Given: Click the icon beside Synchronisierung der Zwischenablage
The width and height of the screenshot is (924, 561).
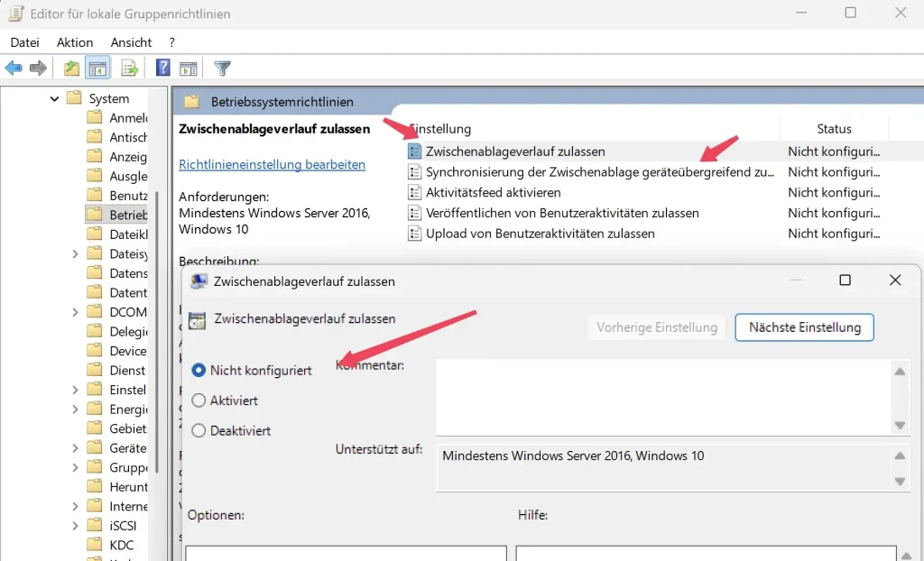Looking at the screenshot, I should coord(414,171).
